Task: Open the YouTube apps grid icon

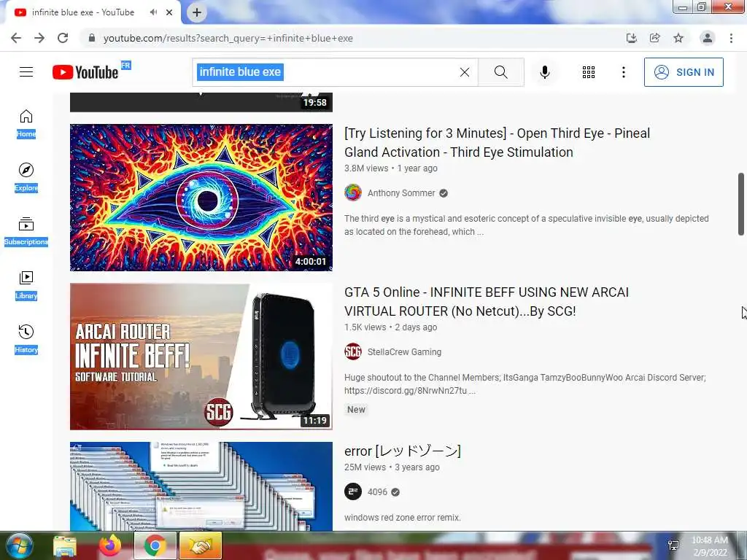Action: tap(589, 72)
